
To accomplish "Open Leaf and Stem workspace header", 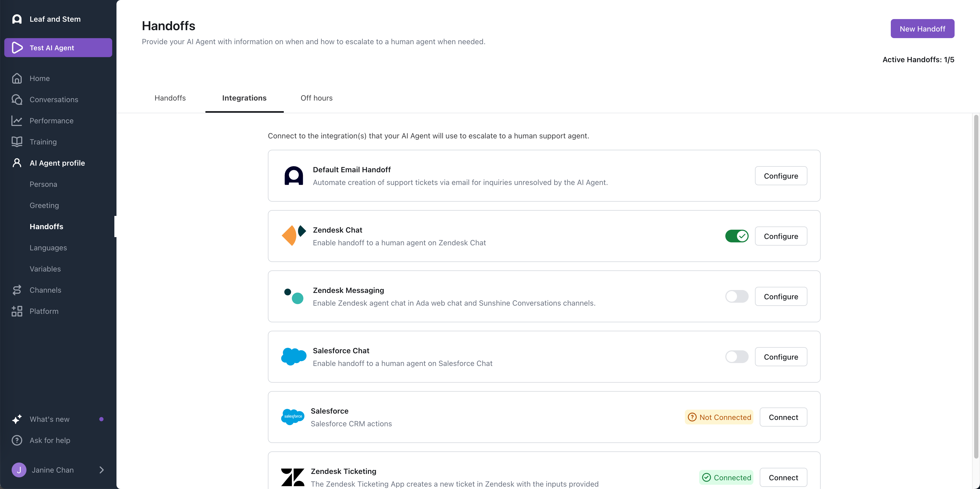I will pyautogui.click(x=55, y=19).
